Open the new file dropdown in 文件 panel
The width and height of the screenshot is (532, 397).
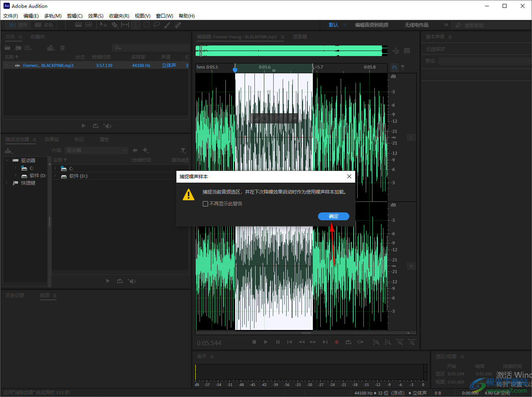[x=29, y=48]
